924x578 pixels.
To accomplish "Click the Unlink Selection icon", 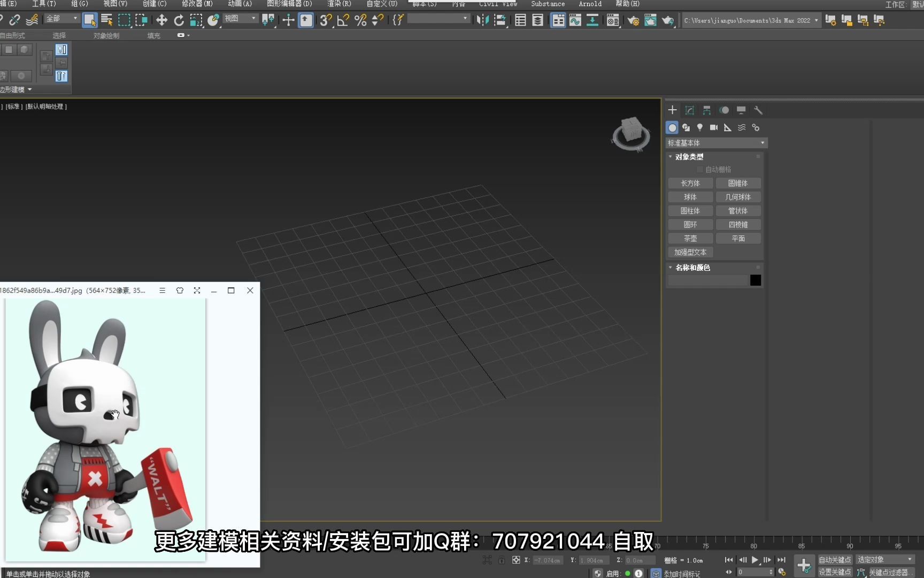I will click(14, 20).
